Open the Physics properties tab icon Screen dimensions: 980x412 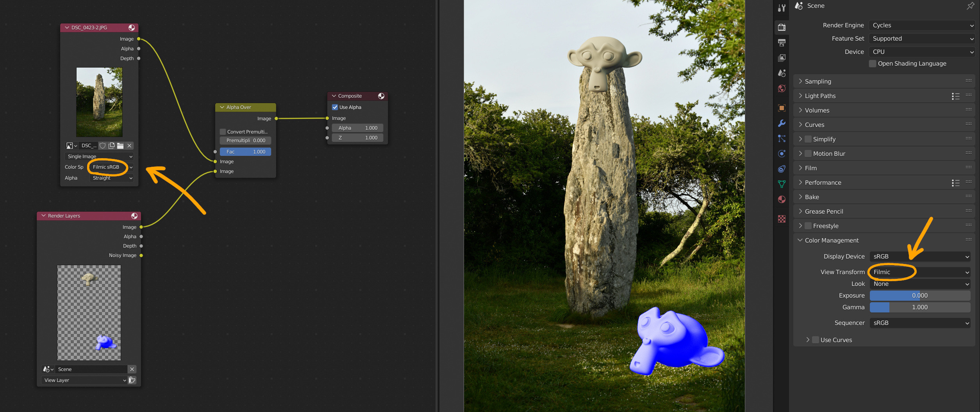[x=782, y=153]
